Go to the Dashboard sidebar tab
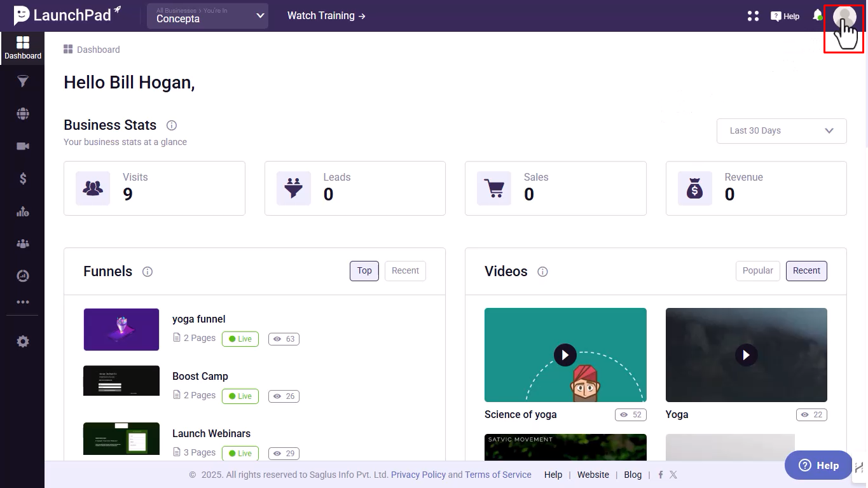This screenshot has height=488, width=868. click(23, 48)
